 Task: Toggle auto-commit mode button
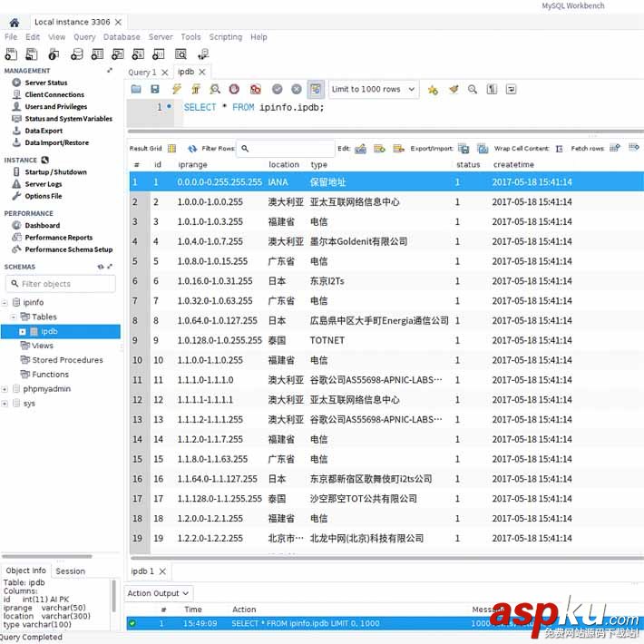(316, 89)
